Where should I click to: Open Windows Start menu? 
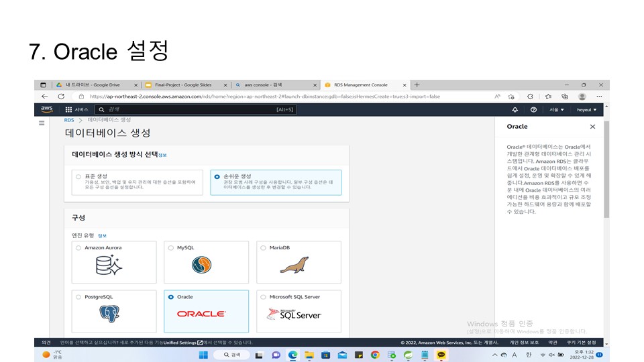(x=203, y=355)
